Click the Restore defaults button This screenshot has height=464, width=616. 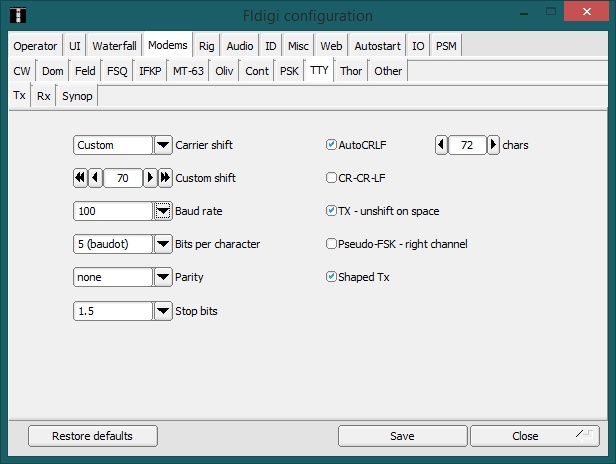tap(93, 436)
